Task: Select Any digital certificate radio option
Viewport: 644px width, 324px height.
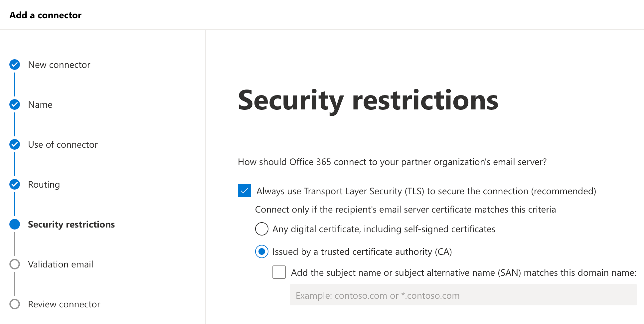Action: pyautogui.click(x=262, y=229)
